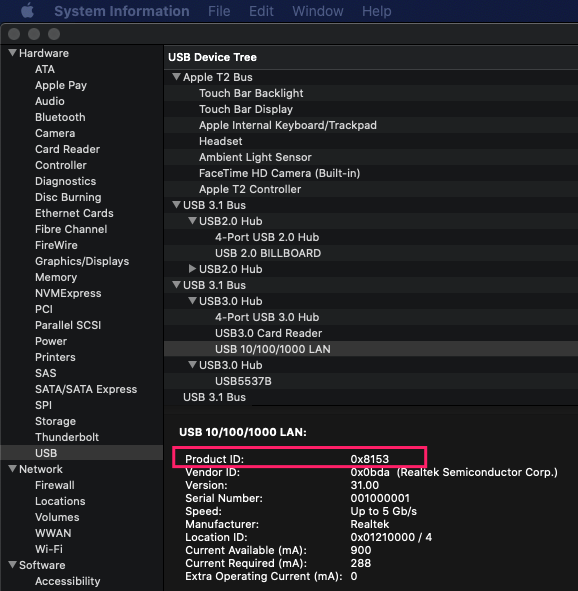Select USB 10/100/1000 LAN row
578x591 pixels.
tap(371, 349)
